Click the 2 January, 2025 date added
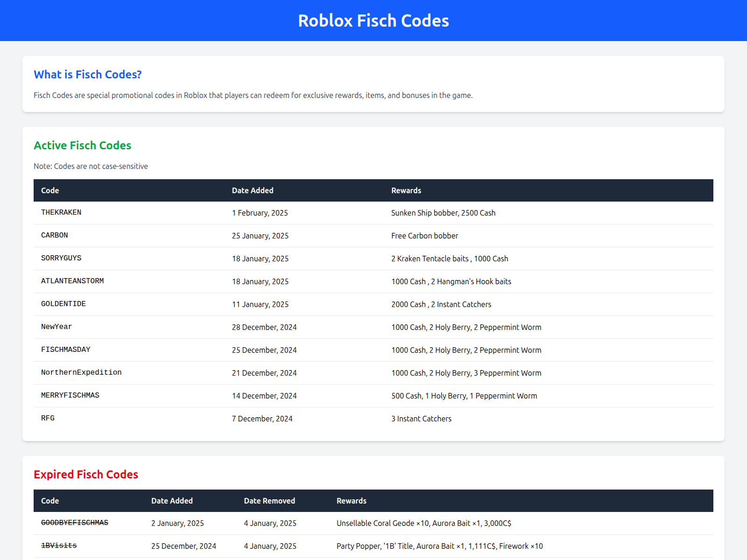 [177, 523]
